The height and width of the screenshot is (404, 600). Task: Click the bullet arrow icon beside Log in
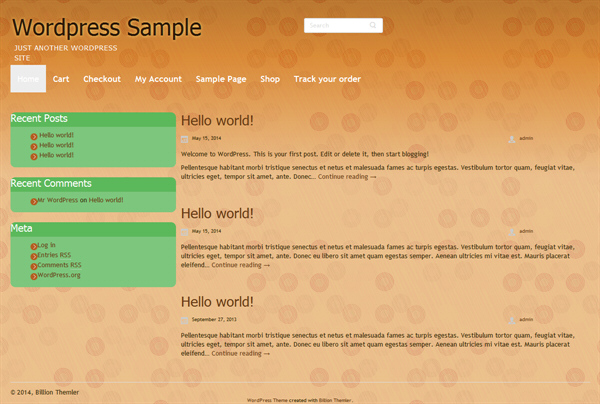tap(34, 246)
